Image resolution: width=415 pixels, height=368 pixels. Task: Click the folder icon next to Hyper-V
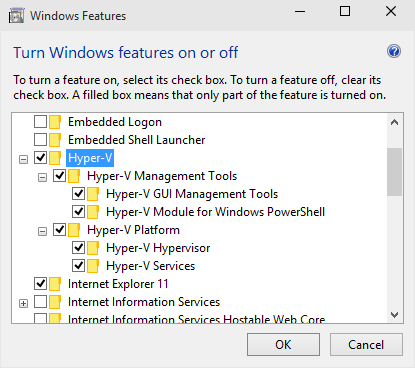tap(55, 158)
